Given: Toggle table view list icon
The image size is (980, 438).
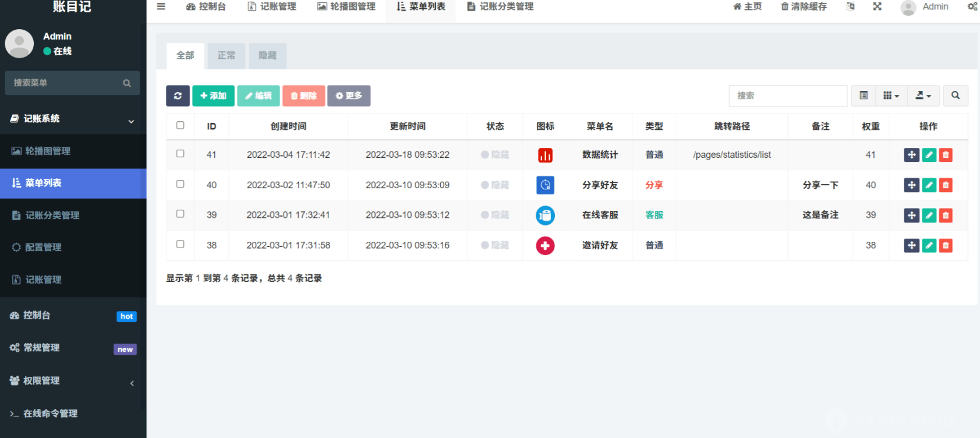Looking at the screenshot, I should pos(864,96).
